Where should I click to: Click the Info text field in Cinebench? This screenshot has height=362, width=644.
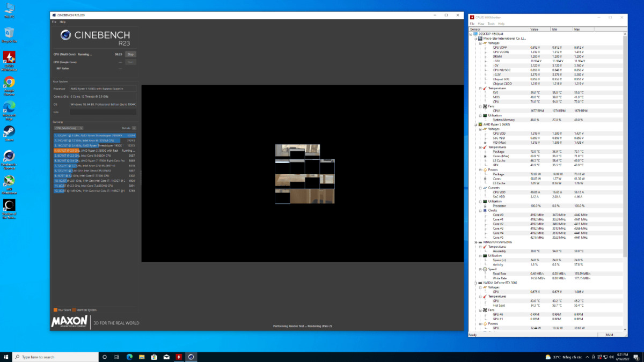tap(102, 112)
